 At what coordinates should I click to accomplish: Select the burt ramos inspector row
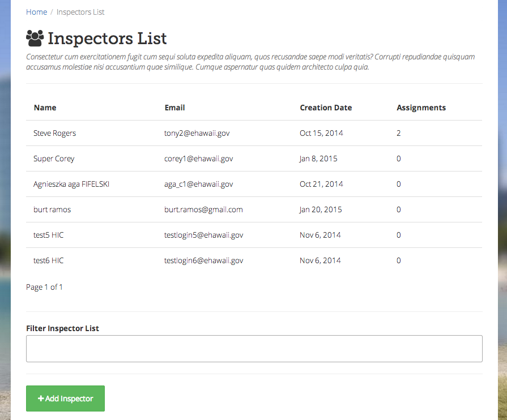(254, 209)
